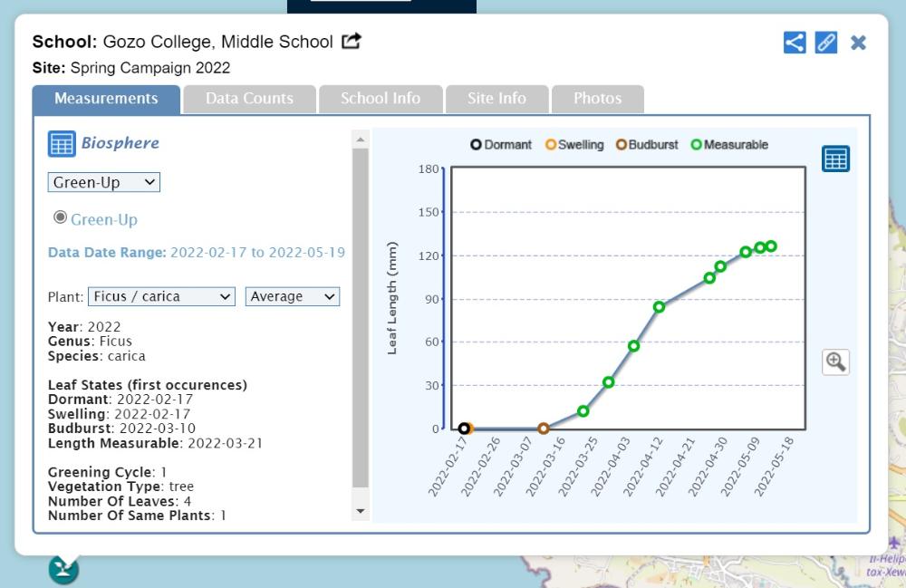Open the Ficus / carica plant dropdown
Screen dimensions: 906x588
coord(161,296)
